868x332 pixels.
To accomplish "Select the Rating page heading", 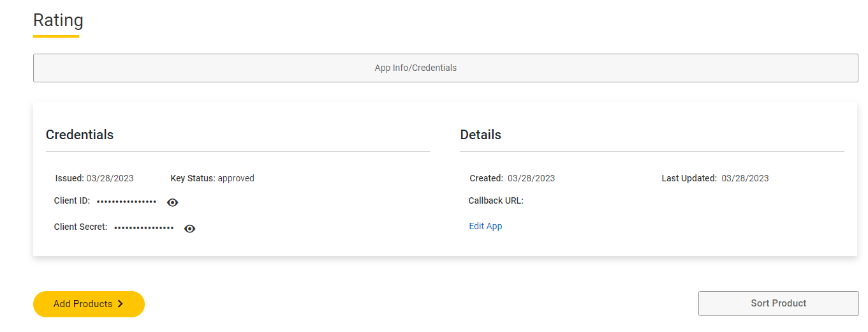I will [x=58, y=20].
